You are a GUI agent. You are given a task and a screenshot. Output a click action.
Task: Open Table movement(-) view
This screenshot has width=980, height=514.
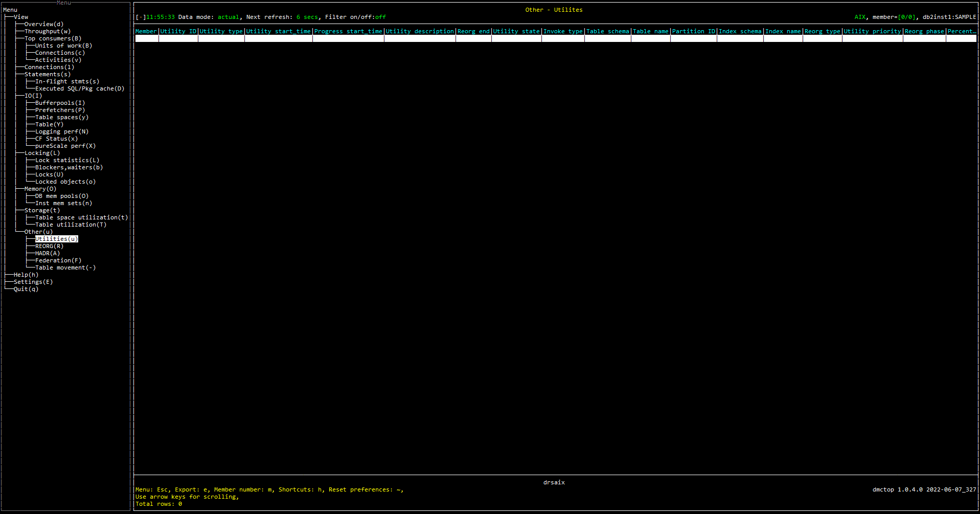pyautogui.click(x=65, y=267)
